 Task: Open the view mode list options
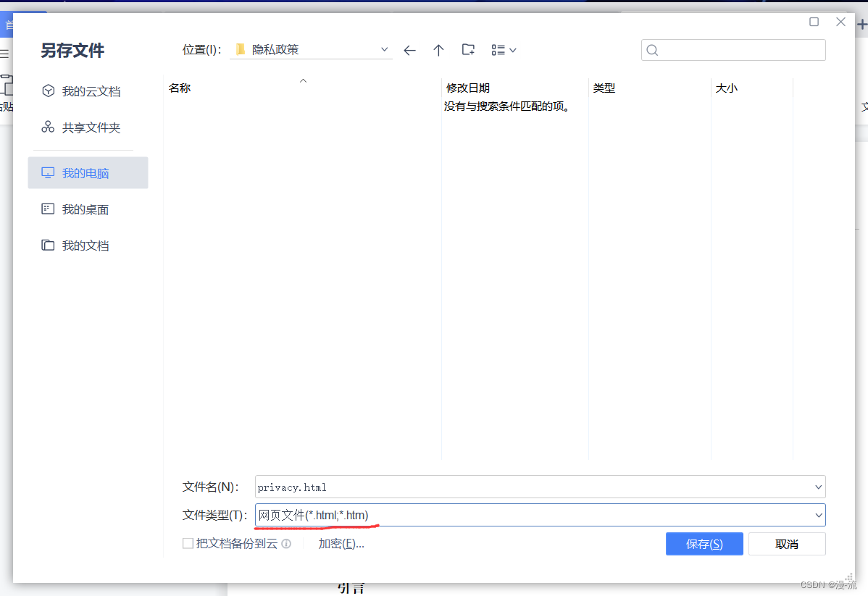pos(504,51)
